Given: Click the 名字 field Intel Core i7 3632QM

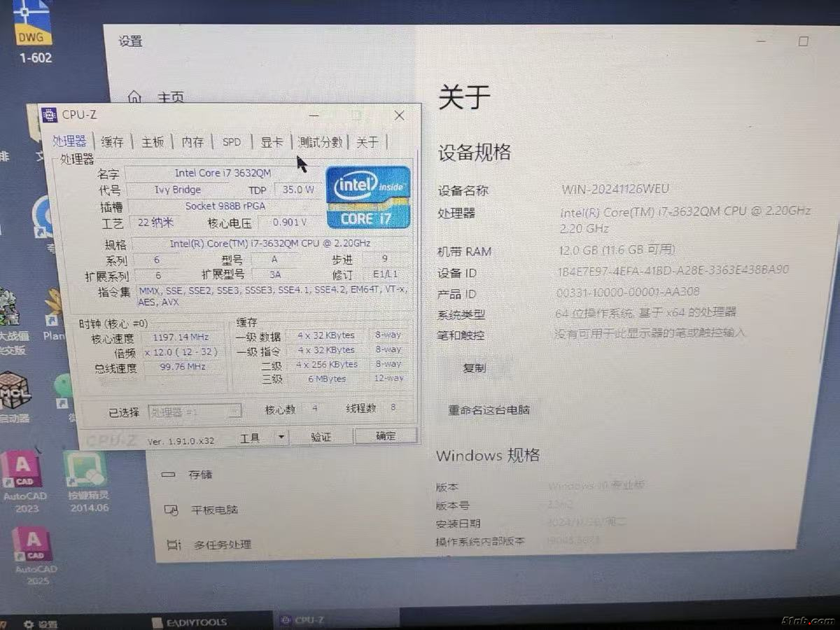Looking at the screenshot, I should pos(223,173).
